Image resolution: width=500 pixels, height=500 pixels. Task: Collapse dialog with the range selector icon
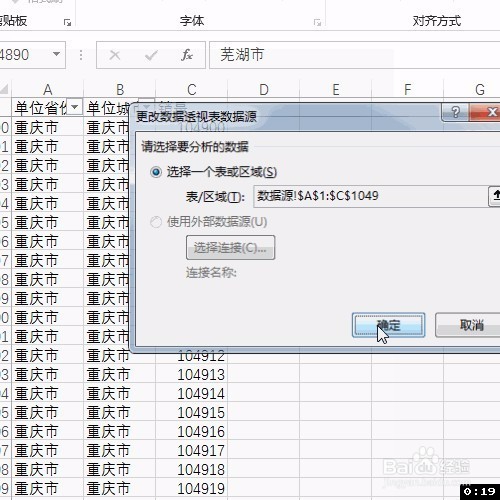(495, 196)
